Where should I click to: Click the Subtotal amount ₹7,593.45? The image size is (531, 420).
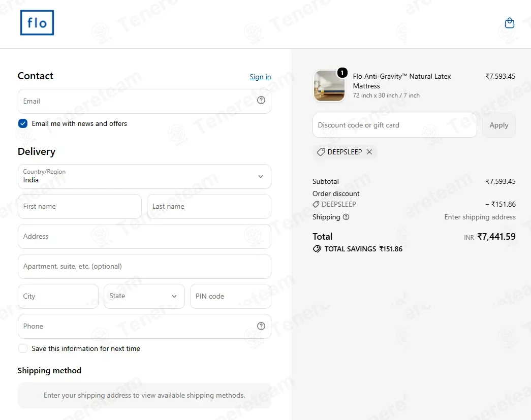pyautogui.click(x=501, y=181)
